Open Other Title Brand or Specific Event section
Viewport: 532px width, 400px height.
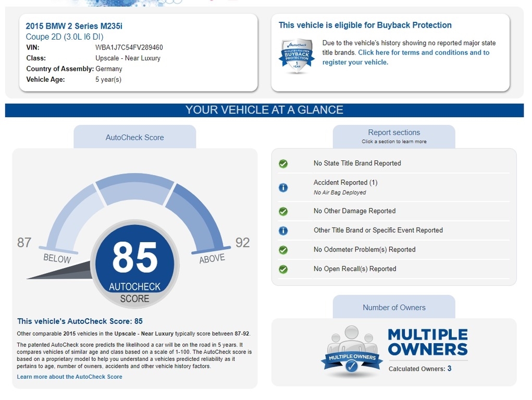[x=378, y=230]
